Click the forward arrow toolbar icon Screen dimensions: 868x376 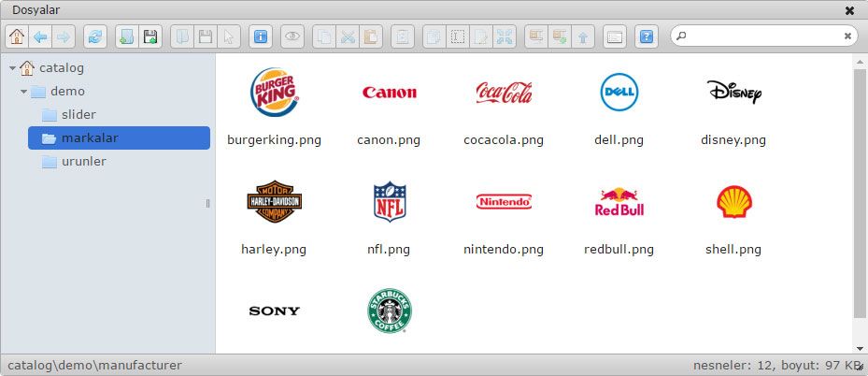[64, 37]
